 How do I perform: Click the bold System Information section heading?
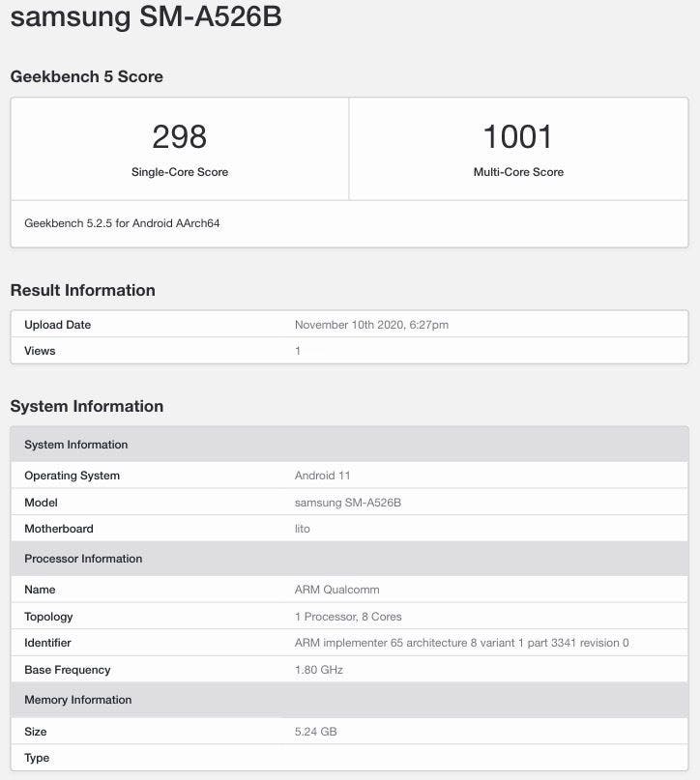[86, 406]
